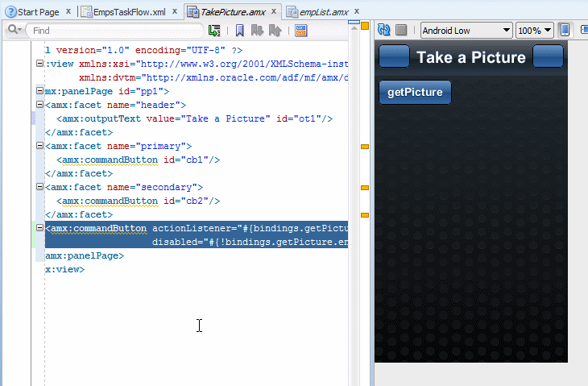Viewport: 588px width, 386px height.
Task: Close the TakePicture.amx tab
Action: click(274, 11)
